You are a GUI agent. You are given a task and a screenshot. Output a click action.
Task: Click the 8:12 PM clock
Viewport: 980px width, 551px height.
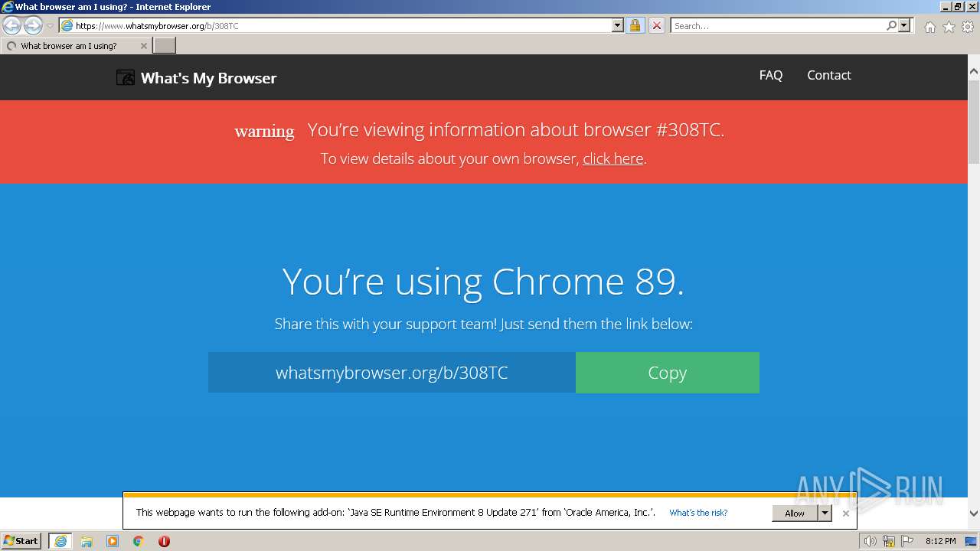point(940,541)
